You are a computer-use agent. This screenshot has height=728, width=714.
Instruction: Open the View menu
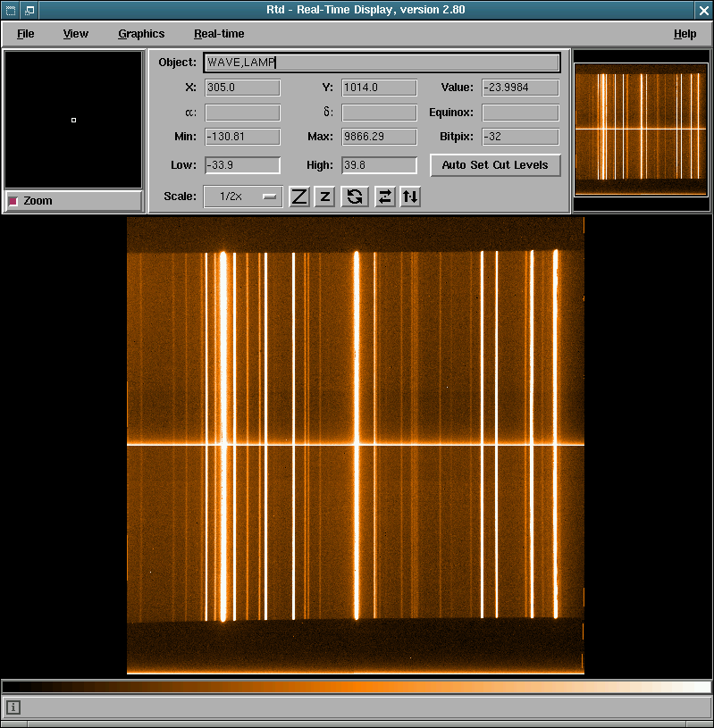(76, 34)
